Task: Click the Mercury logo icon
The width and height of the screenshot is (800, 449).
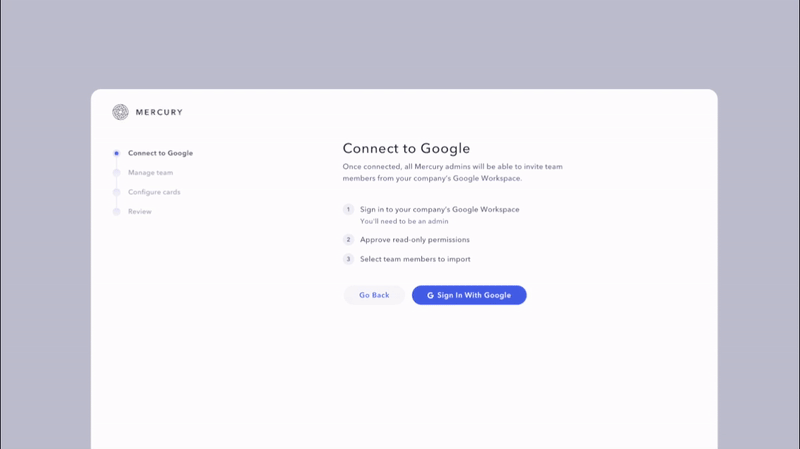Action: coord(120,112)
